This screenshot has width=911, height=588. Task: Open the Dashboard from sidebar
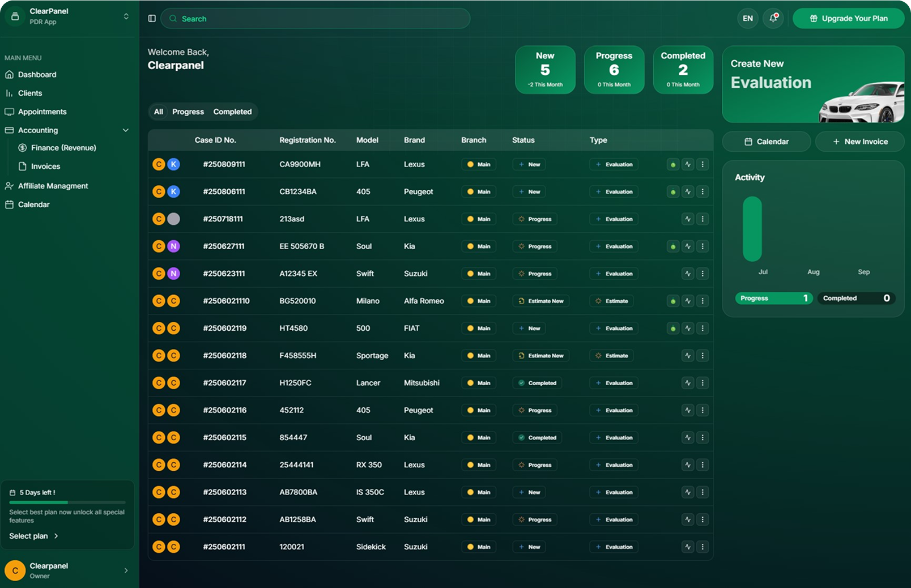(37, 74)
